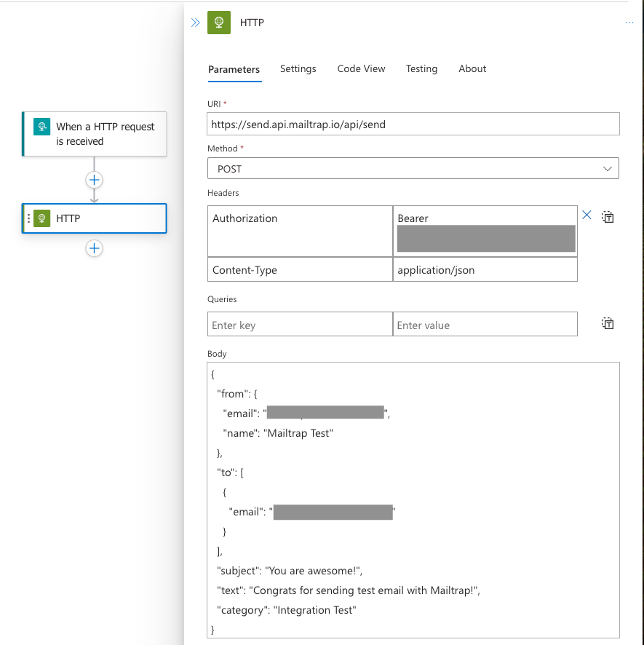Image resolution: width=644 pixels, height=645 pixels.
Task: Click the Queries Enter value field
Action: [485, 324]
